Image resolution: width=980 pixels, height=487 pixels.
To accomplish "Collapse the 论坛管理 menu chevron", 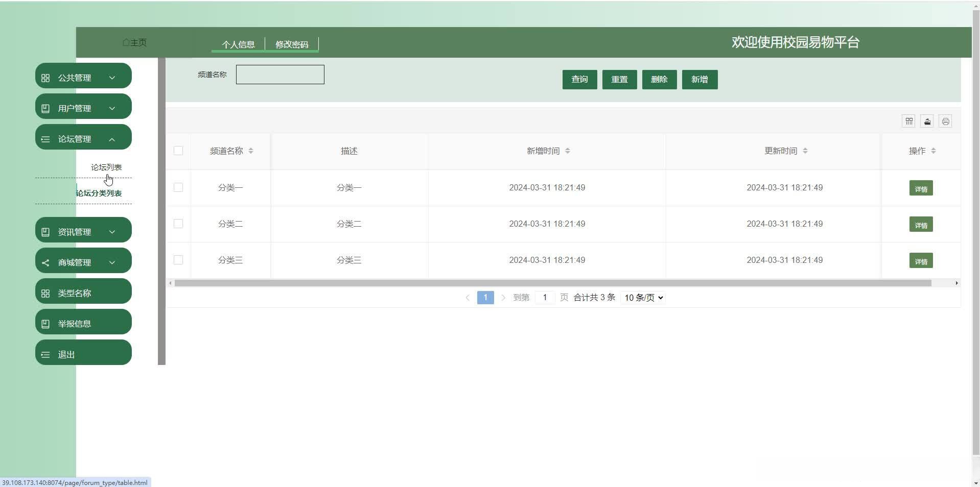I will (112, 139).
